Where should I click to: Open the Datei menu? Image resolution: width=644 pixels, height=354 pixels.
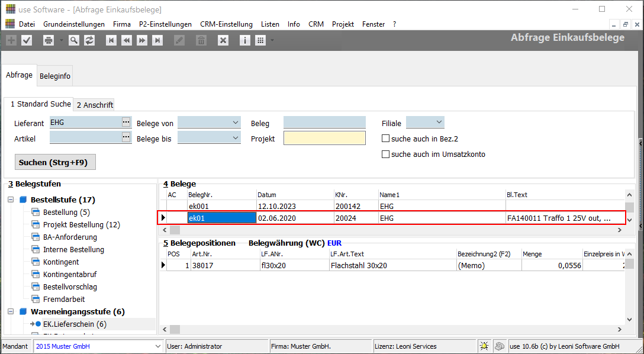click(x=27, y=24)
